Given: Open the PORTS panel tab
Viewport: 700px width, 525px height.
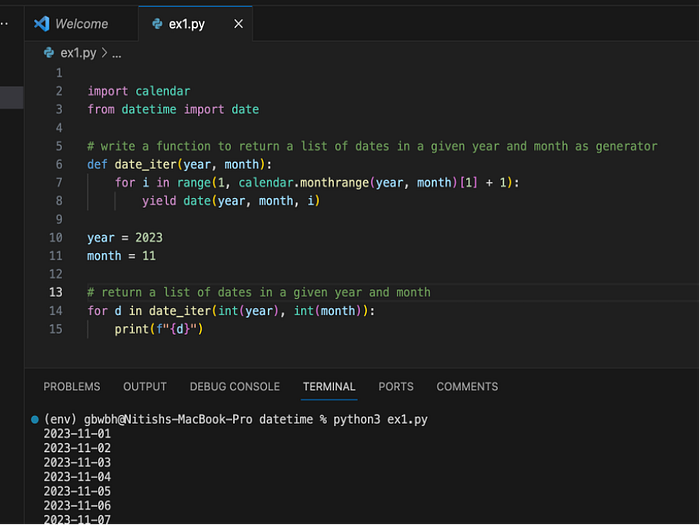Looking at the screenshot, I should tap(396, 387).
